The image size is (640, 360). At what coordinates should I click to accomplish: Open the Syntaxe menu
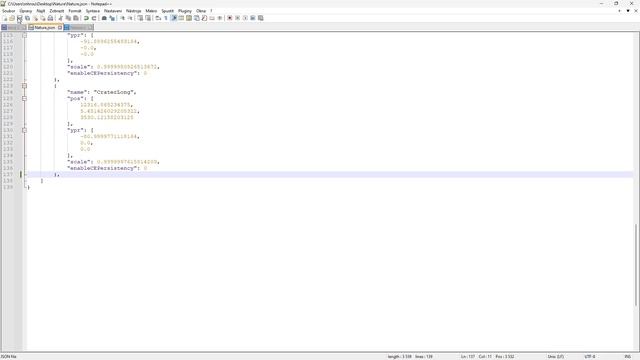[93, 11]
